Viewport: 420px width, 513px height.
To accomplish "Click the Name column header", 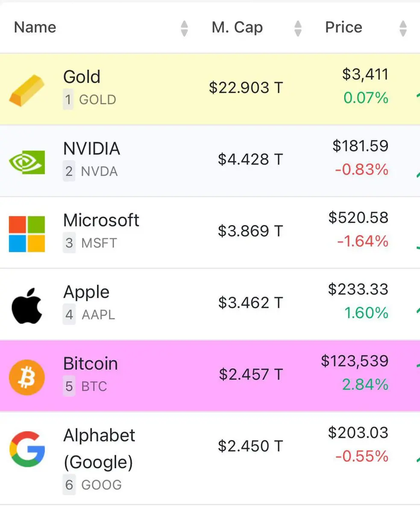I will pos(35,27).
